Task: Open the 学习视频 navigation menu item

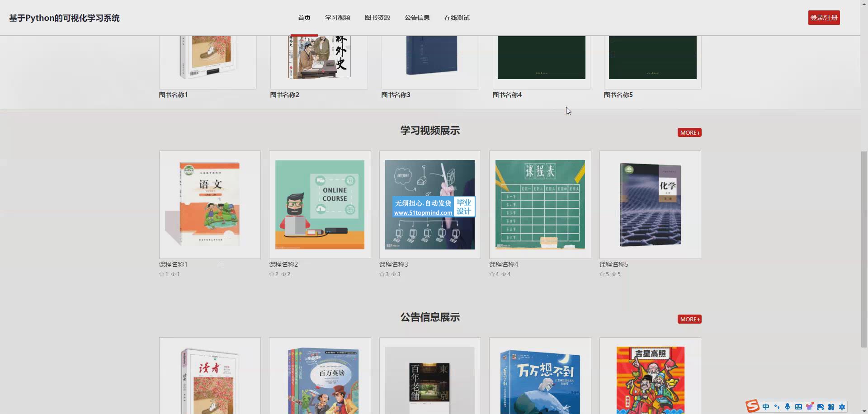Action: point(337,18)
